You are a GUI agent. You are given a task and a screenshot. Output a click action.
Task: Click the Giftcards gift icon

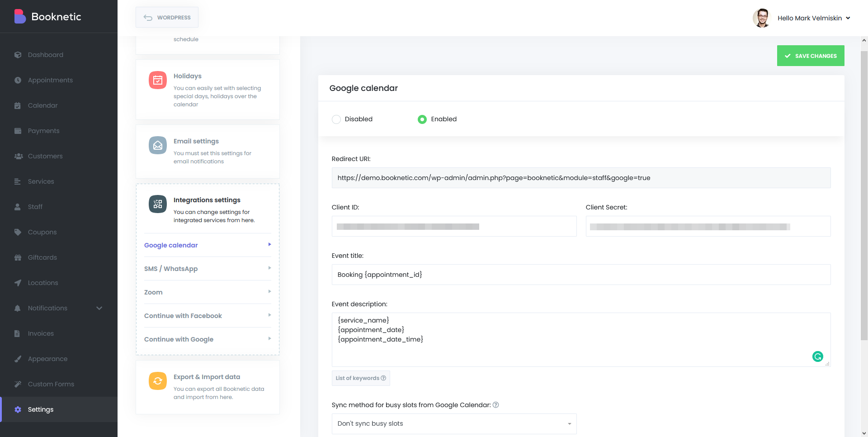(18, 257)
